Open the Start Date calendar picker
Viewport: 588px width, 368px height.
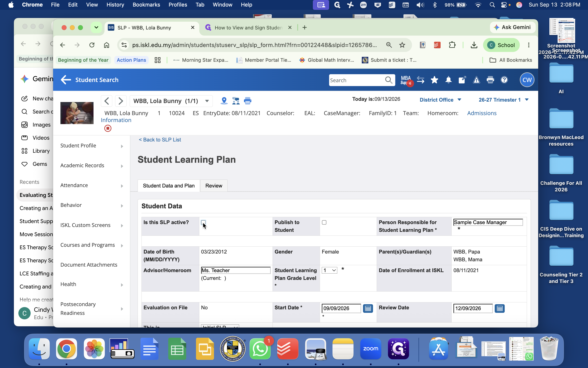coord(368,308)
